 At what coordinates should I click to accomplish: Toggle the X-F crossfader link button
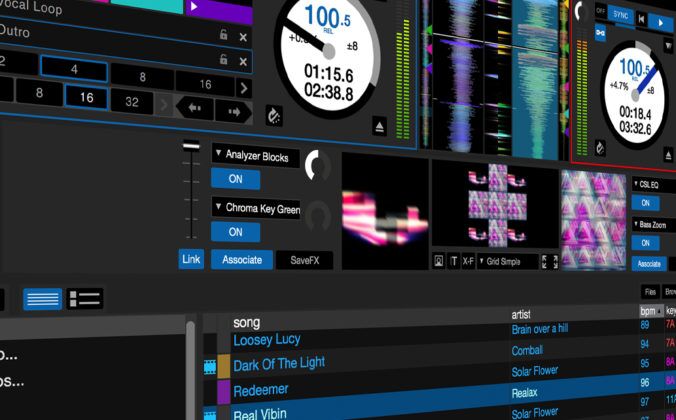pyautogui.click(x=468, y=261)
